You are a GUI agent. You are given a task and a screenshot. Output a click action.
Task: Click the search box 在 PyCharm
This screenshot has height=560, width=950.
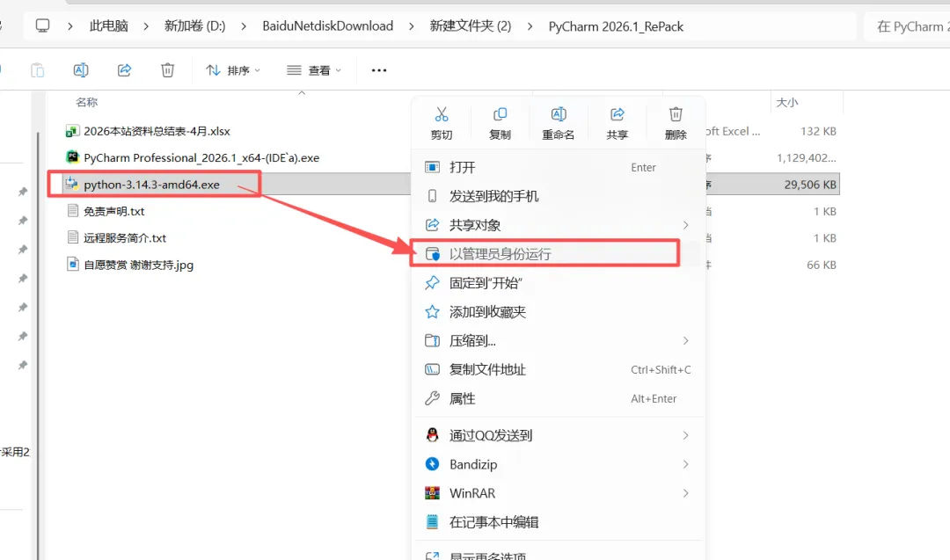click(x=907, y=26)
